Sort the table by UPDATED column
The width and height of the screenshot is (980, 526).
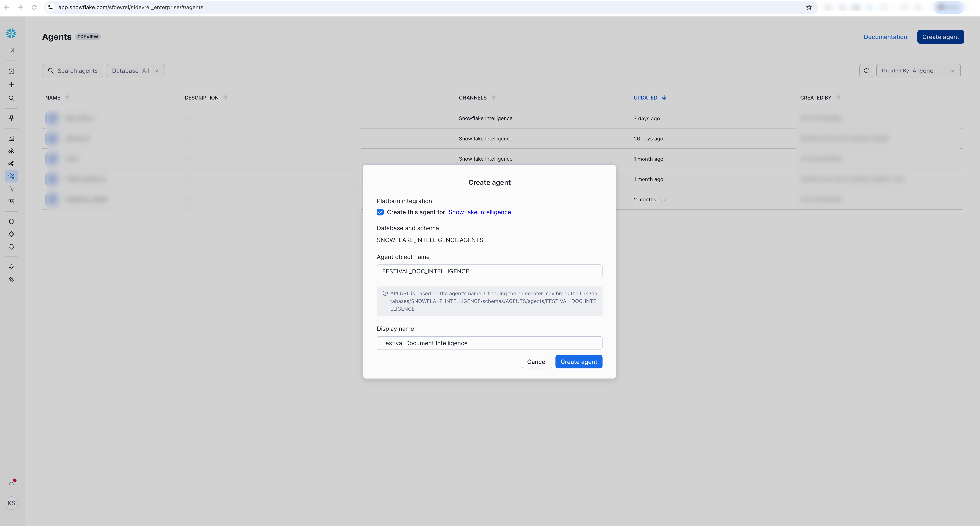click(646, 97)
